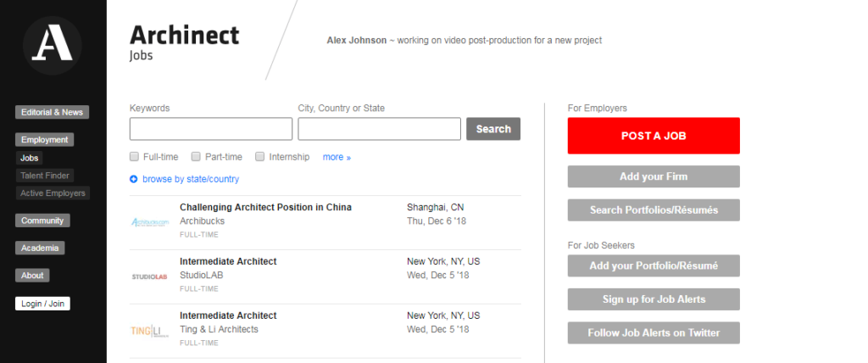Image resolution: width=868 pixels, height=363 pixels.
Task: Click the Jobs subtitle under Archinect
Action: click(x=142, y=56)
